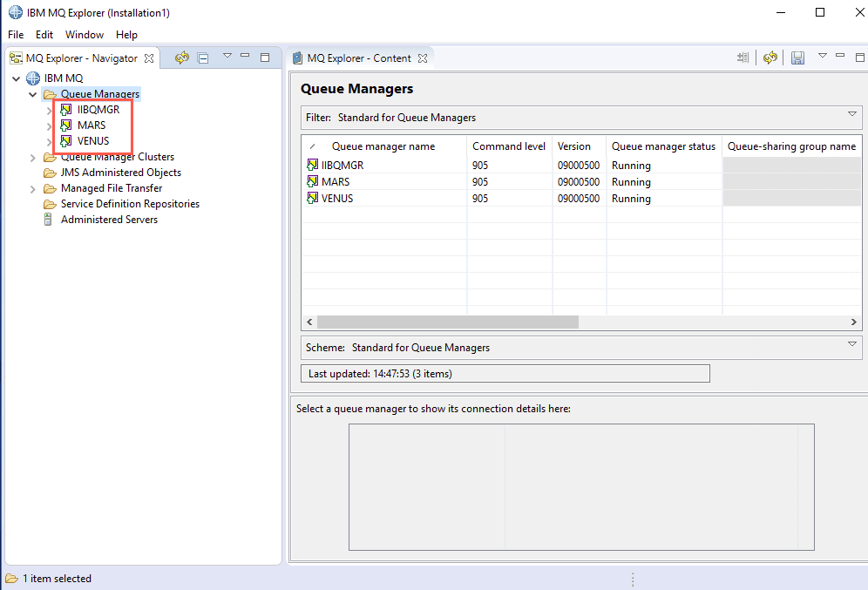Maximize the Navigator panel
This screenshot has width=868, height=590.
pos(265,57)
